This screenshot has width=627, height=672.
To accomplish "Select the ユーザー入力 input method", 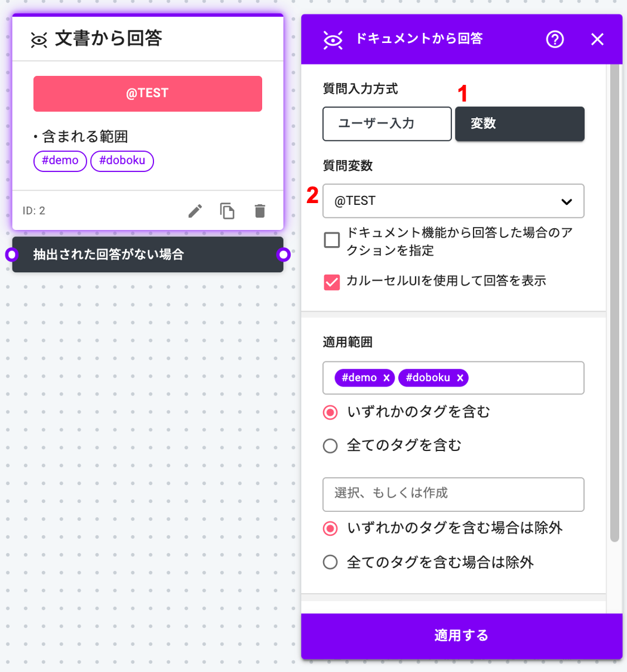I will [x=387, y=124].
